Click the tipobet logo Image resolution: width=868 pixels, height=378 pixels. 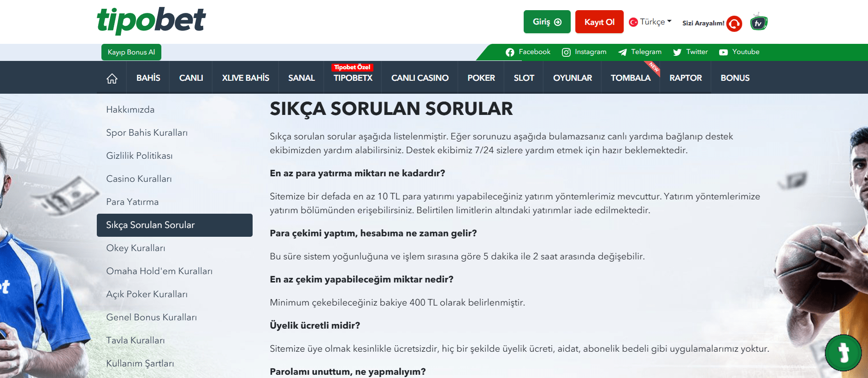pyautogui.click(x=151, y=21)
